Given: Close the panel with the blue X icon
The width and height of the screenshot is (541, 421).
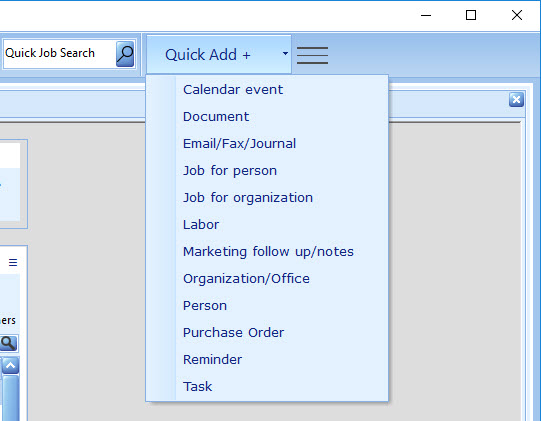Looking at the screenshot, I should click(x=516, y=100).
